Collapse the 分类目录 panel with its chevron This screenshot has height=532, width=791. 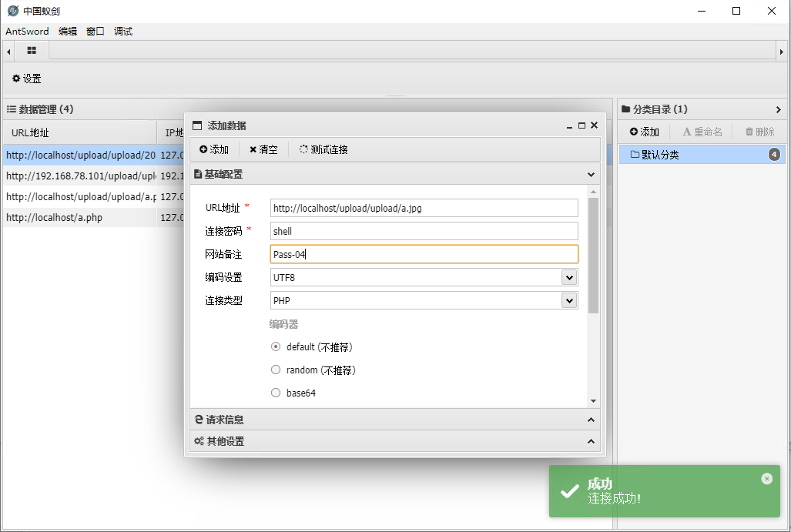(x=779, y=109)
